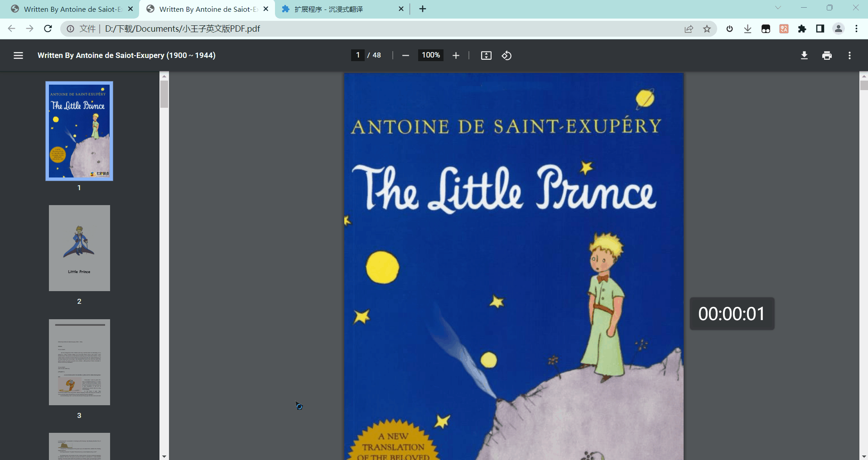The width and height of the screenshot is (868, 460).
Task: Open the immersive translate extension icon
Action: click(x=784, y=29)
